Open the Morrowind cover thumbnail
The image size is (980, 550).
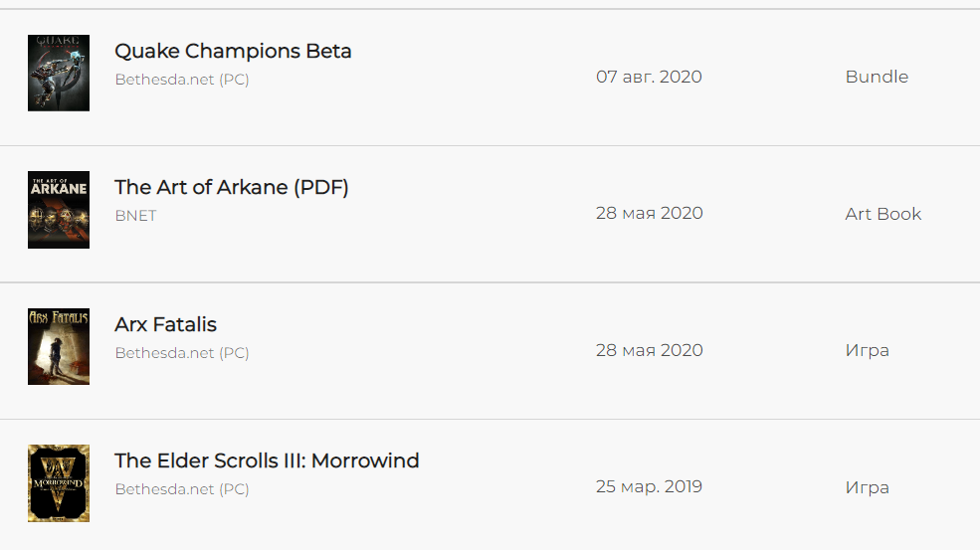click(x=59, y=483)
